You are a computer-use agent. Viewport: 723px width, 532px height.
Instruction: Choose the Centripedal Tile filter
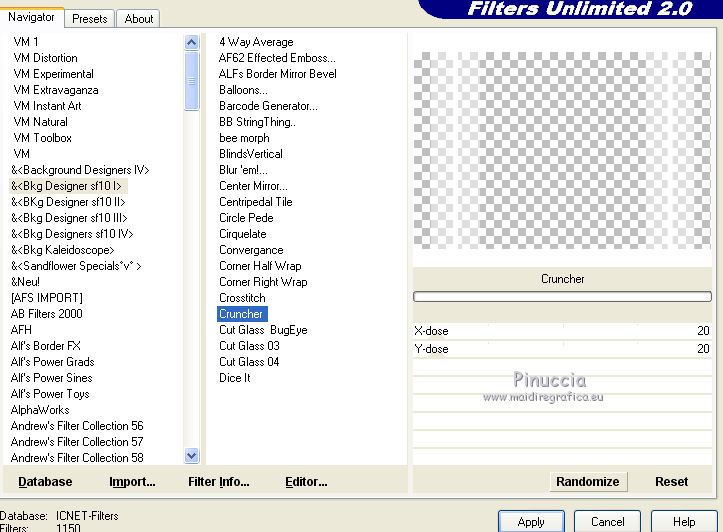coord(256,202)
